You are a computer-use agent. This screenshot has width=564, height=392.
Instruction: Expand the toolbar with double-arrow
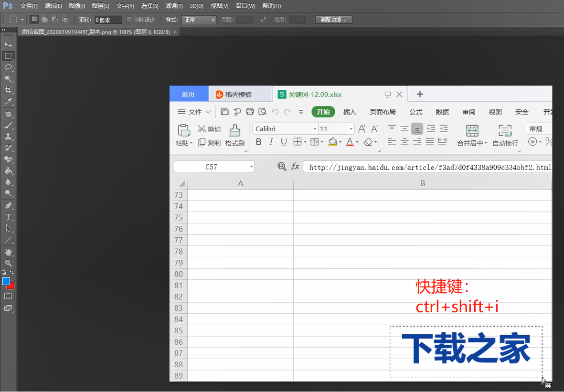click(3, 30)
